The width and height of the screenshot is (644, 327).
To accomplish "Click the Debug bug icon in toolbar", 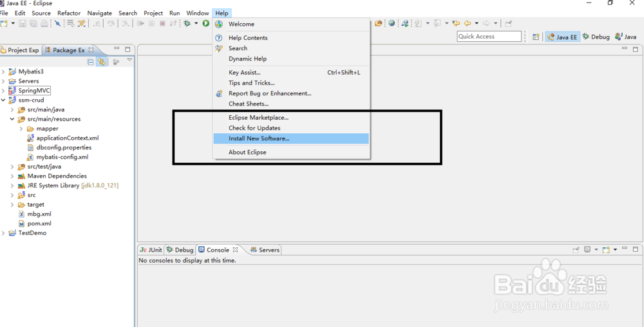I will [187, 23].
